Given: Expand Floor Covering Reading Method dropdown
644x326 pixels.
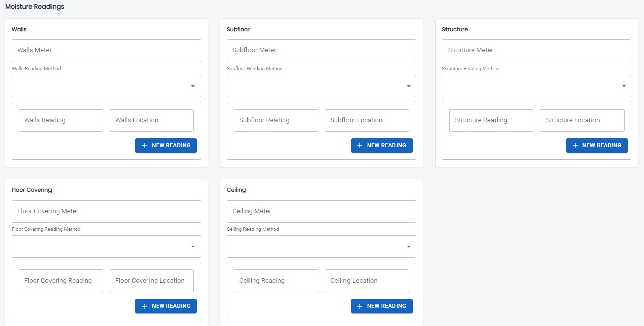Looking at the screenshot, I should tap(106, 247).
